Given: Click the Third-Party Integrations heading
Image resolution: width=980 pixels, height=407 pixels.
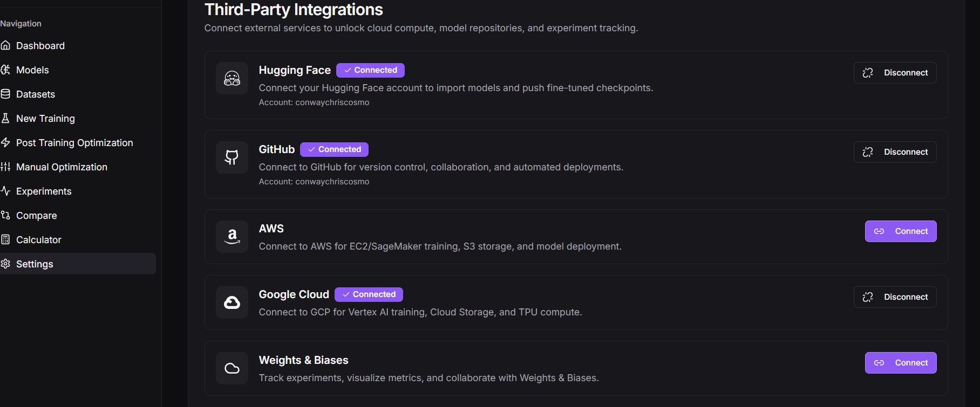Looking at the screenshot, I should coord(294,10).
